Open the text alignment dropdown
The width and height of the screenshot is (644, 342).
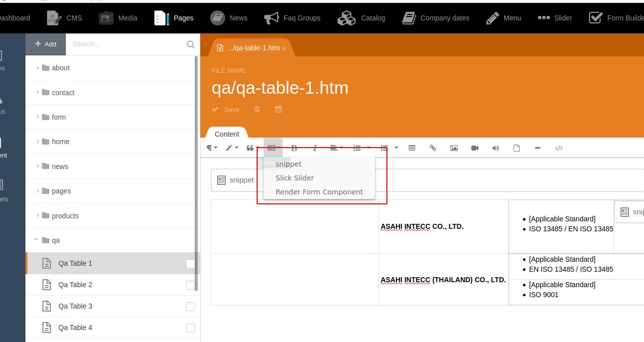[337, 148]
